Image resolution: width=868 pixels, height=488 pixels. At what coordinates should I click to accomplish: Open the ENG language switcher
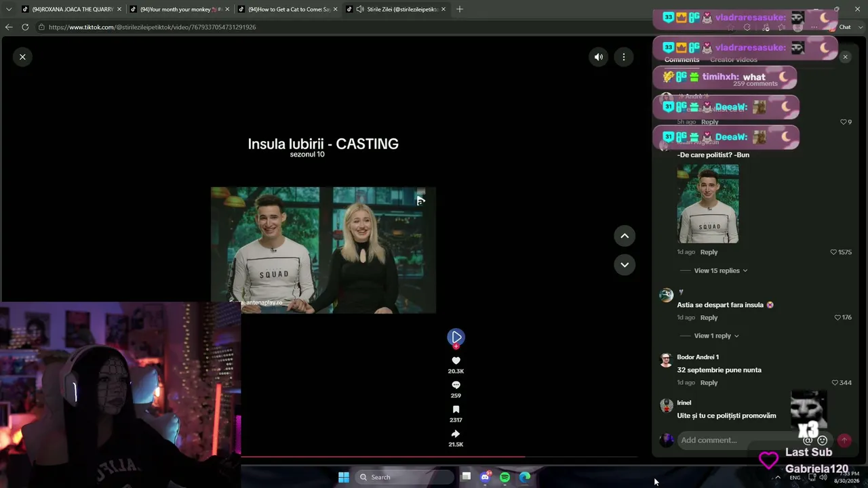(x=795, y=477)
